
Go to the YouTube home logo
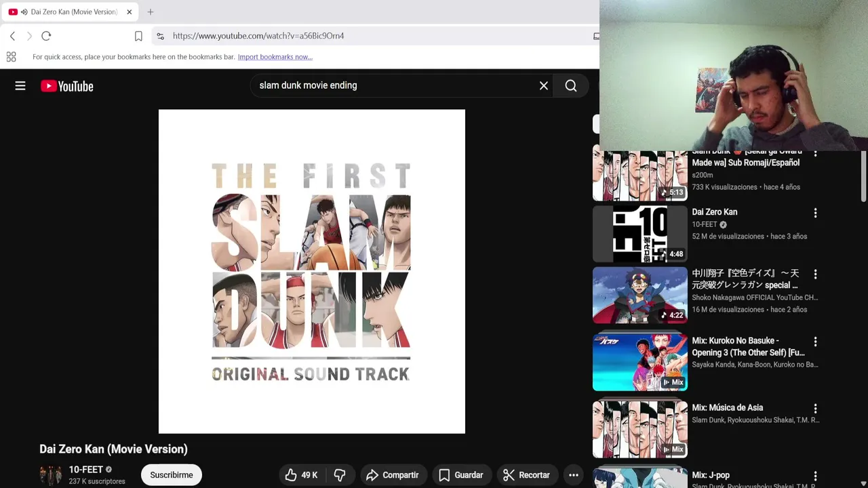[67, 86]
